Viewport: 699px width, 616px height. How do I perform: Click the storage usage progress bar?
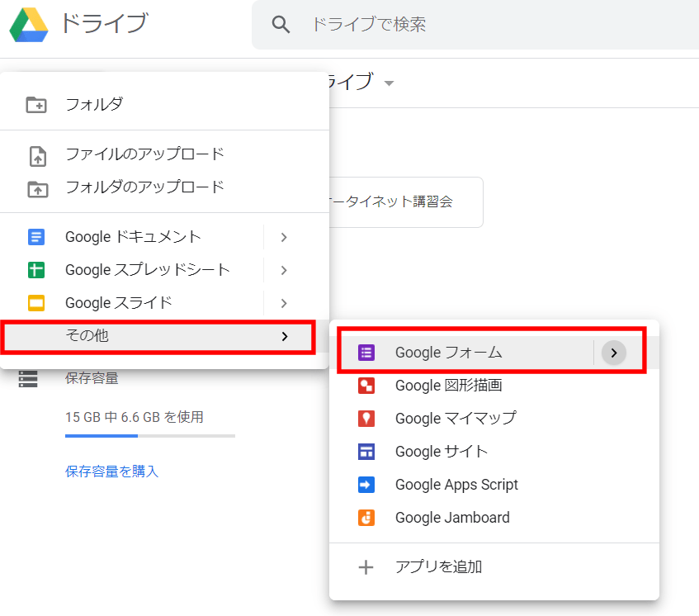pos(150,436)
